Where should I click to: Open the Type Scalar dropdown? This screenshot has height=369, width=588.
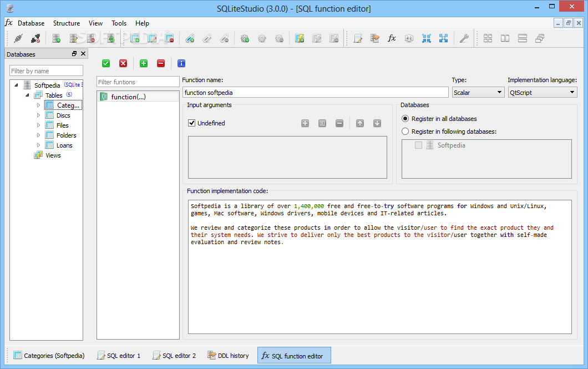(478, 92)
